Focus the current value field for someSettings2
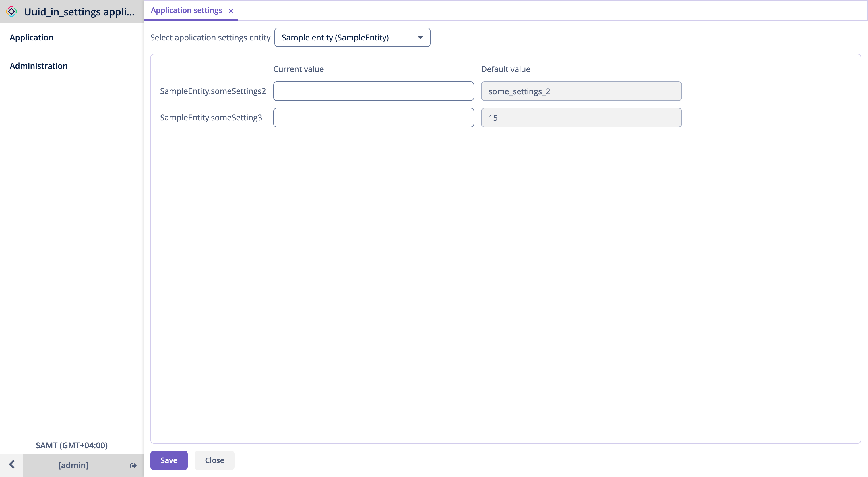The width and height of the screenshot is (868, 477). 373,91
